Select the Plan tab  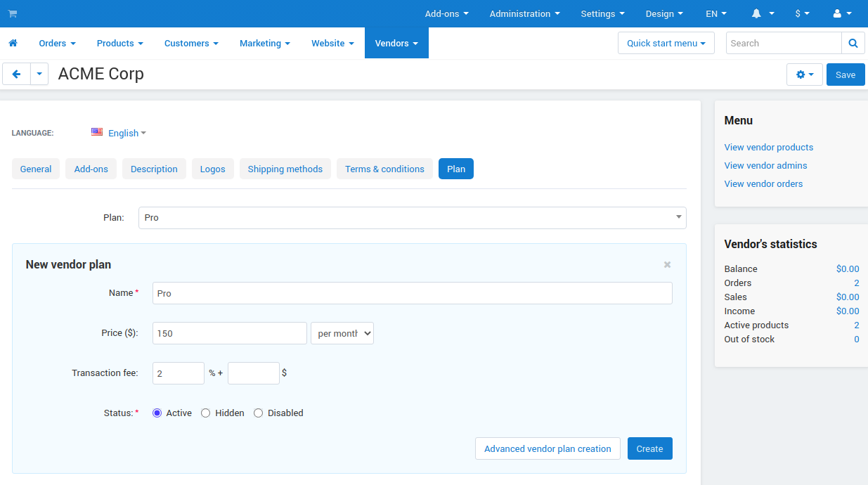click(x=456, y=169)
